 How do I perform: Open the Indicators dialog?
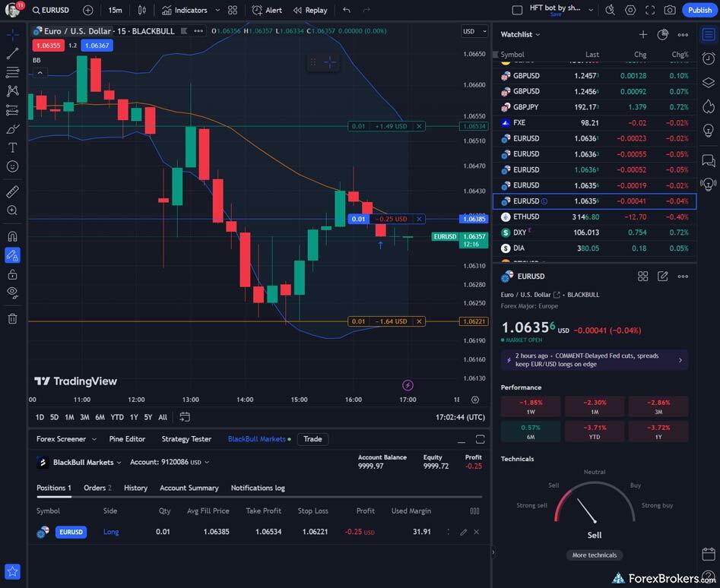point(184,10)
